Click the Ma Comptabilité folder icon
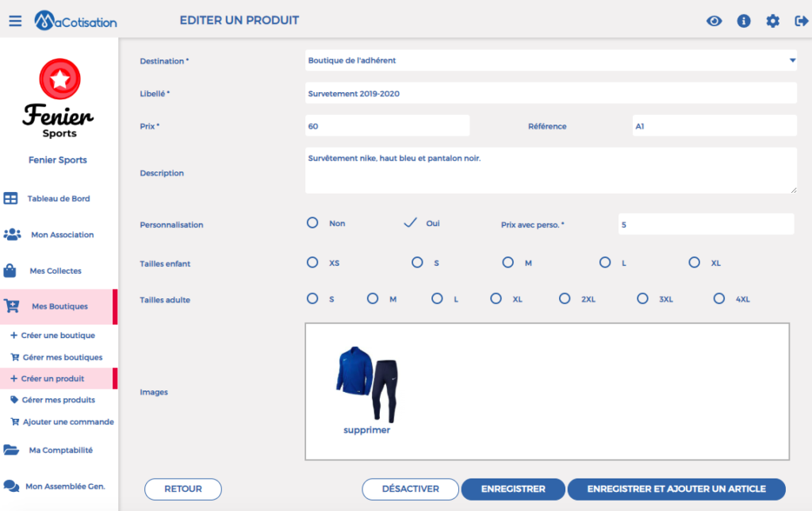The width and height of the screenshot is (812, 511). tap(11, 450)
